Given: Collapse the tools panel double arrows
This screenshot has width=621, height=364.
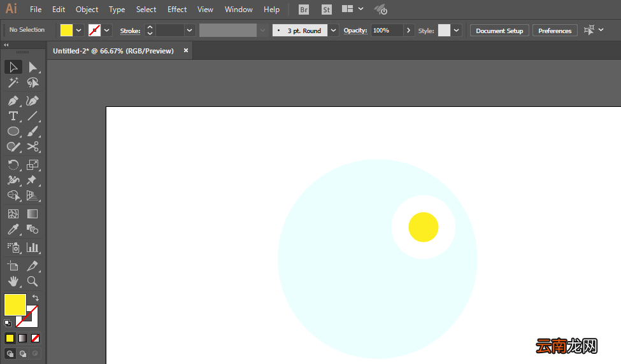Looking at the screenshot, I should coord(6,45).
